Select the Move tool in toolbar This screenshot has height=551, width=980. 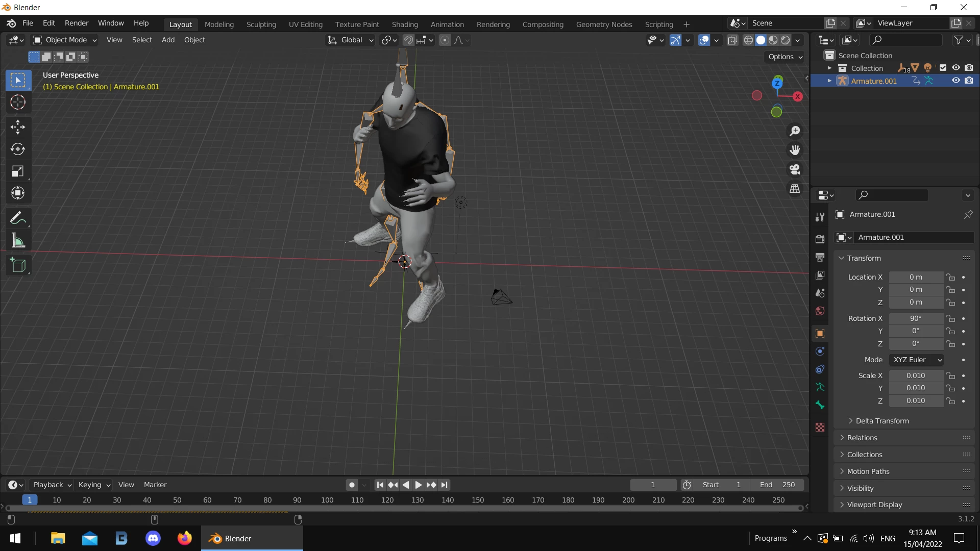[18, 127]
